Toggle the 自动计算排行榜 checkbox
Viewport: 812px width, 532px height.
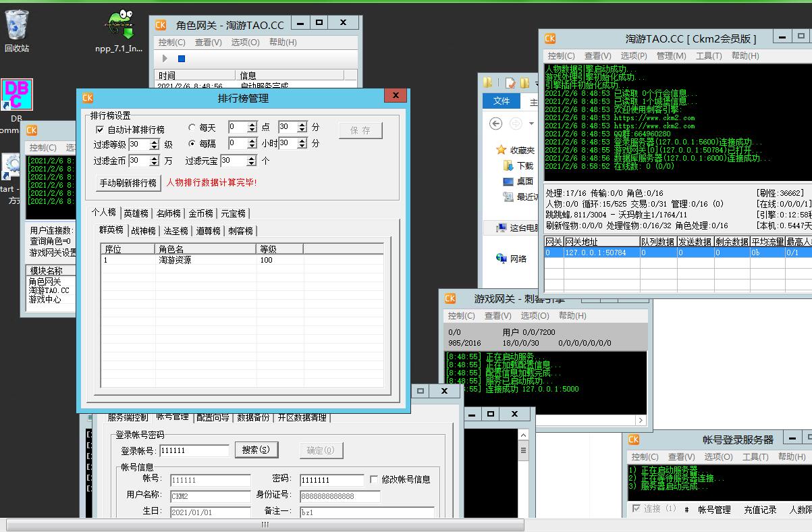pyautogui.click(x=101, y=129)
